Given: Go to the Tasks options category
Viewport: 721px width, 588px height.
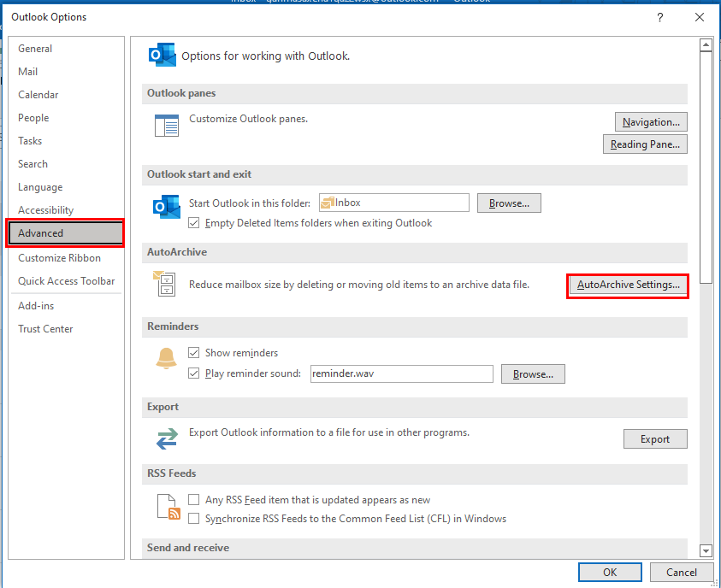Looking at the screenshot, I should (66, 140).
